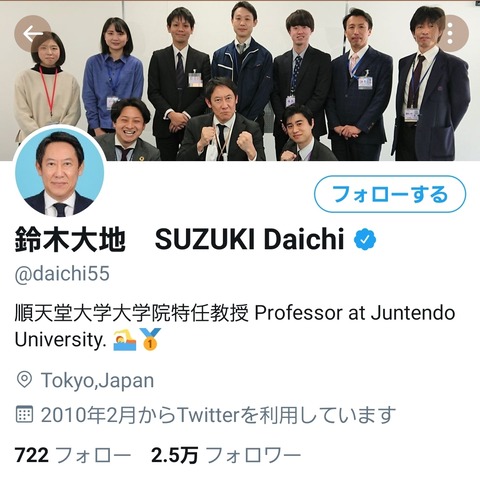
Task: Tap the location pin icon
Action: click(x=24, y=380)
